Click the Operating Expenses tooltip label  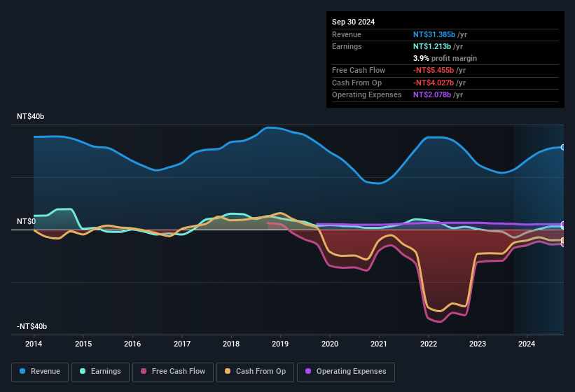pyautogui.click(x=367, y=95)
